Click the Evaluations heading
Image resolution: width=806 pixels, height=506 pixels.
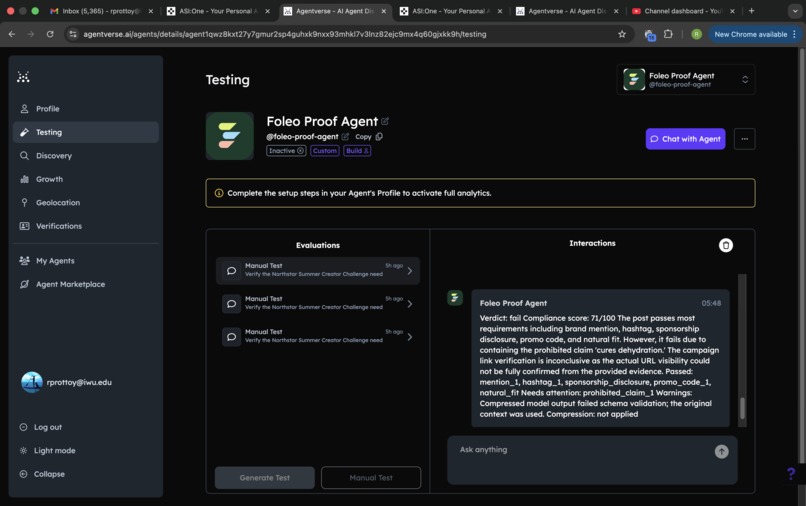pyautogui.click(x=318, y=245)
